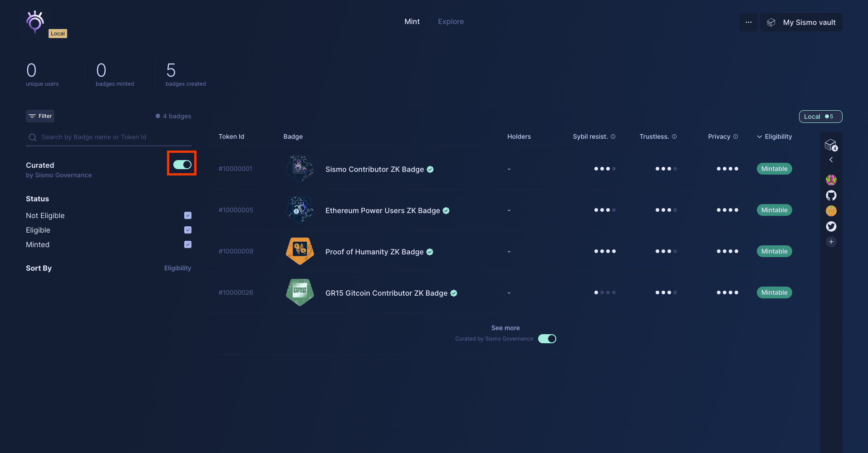The width and height of the screenshot is (868, 453).
Task: Open My Sismo vault
Action: pyautogui.click(x=801, y=22)
